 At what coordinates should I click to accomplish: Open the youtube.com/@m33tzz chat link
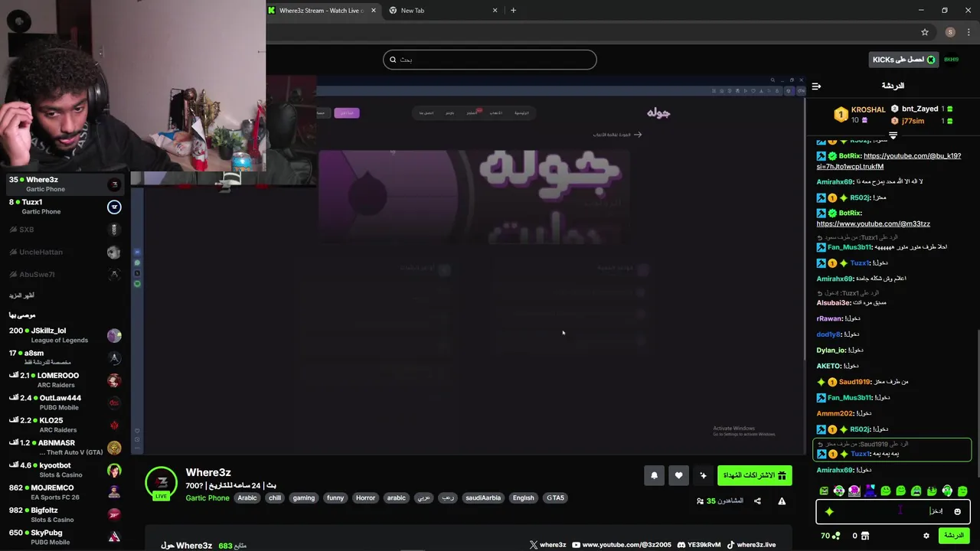[x=873, y=223]
